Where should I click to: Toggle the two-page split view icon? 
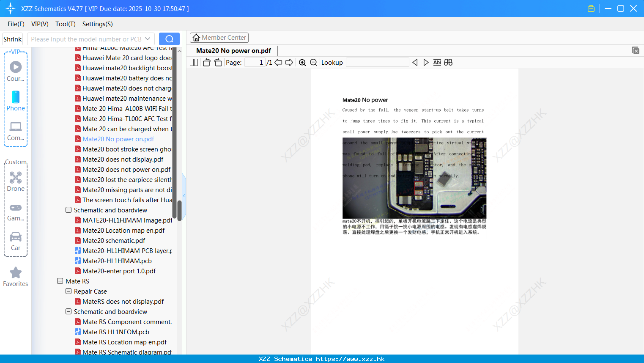pos(194,63)
